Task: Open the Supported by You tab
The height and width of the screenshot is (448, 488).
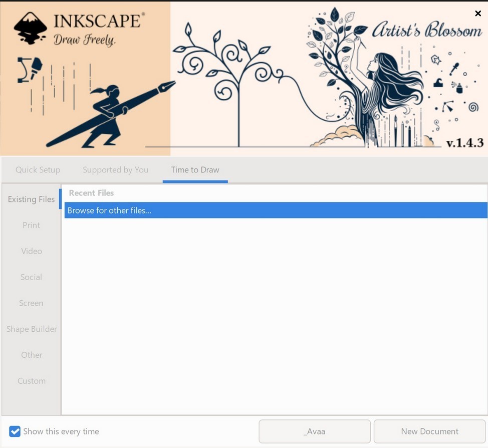Action: pos(115,170)
